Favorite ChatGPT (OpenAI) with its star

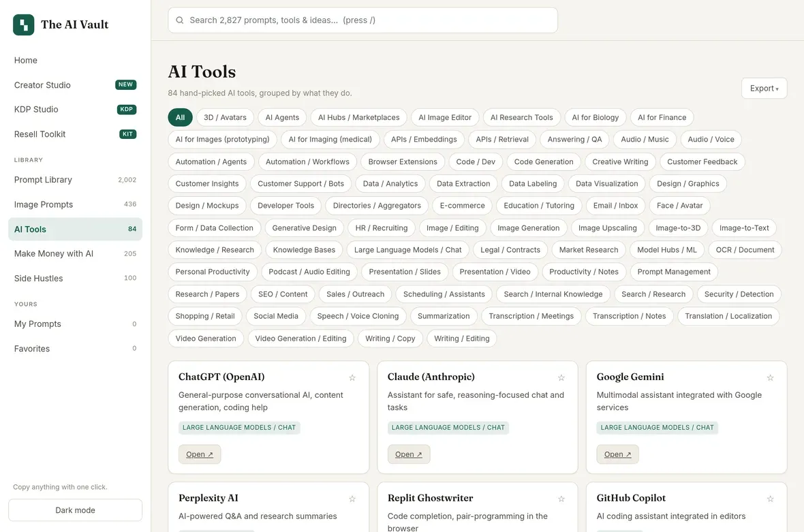pos(352,378)
